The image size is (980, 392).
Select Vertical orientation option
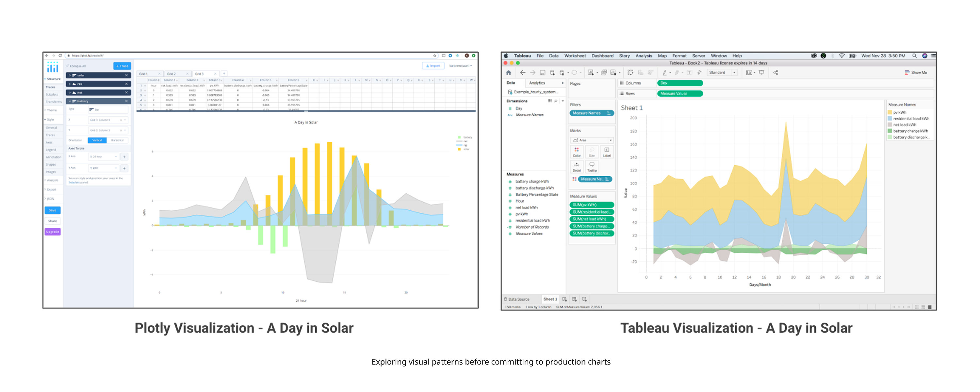tap(97, 140)
